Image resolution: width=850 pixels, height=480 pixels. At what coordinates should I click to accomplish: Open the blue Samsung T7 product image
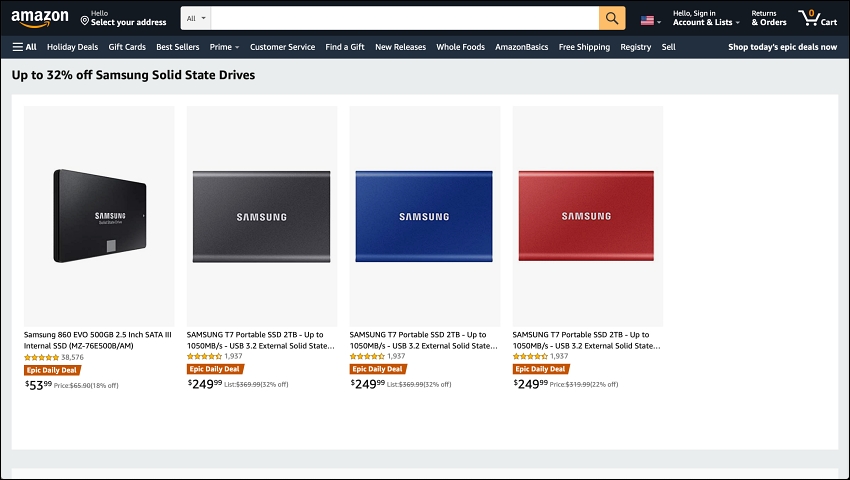coord(424,216)
